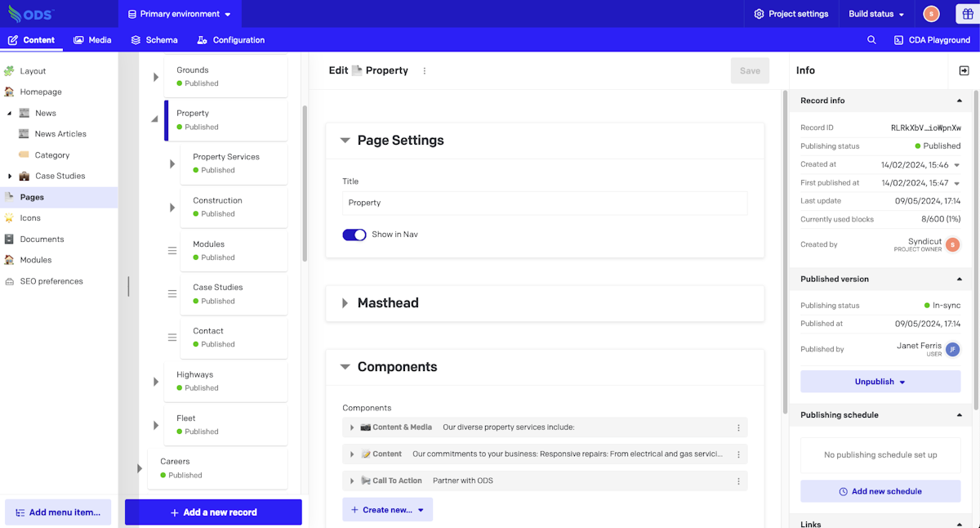Click the Documents sidebar icon

pos(9,239)
